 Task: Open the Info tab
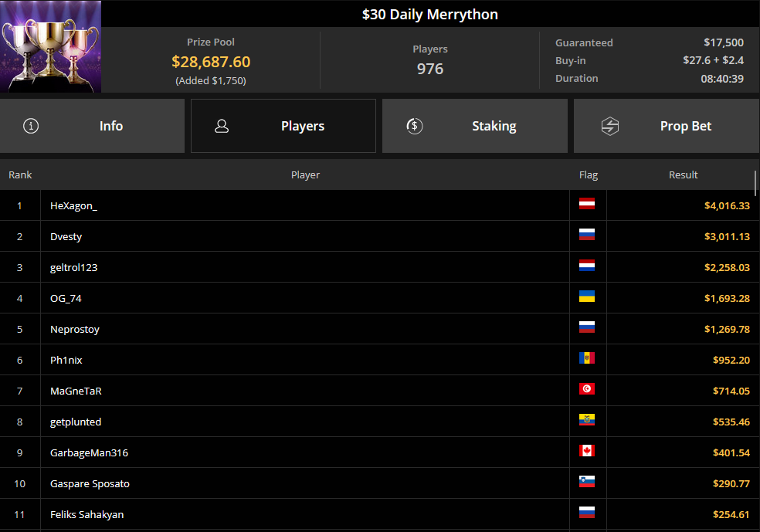click(x=92, y=126)
